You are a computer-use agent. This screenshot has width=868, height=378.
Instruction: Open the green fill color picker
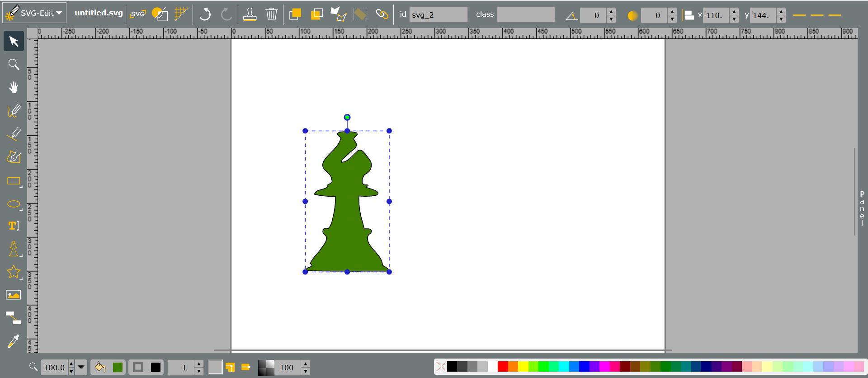(118, 367)
